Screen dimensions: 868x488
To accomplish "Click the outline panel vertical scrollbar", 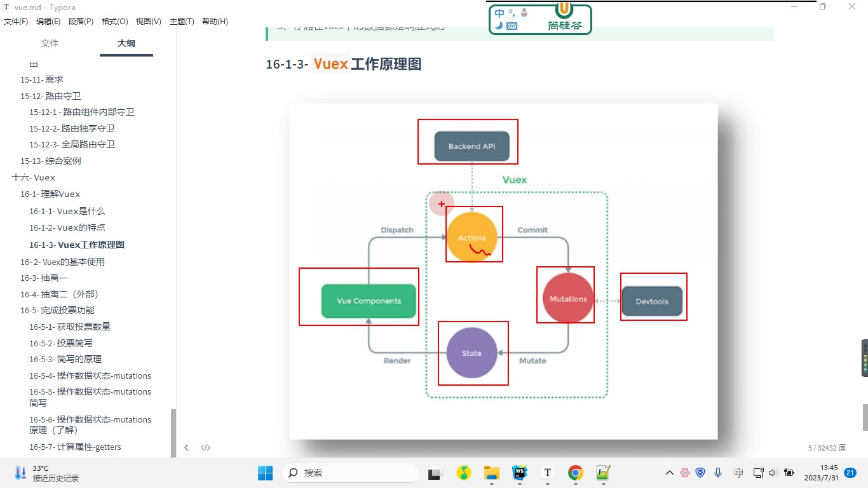I will coord(173,432).
